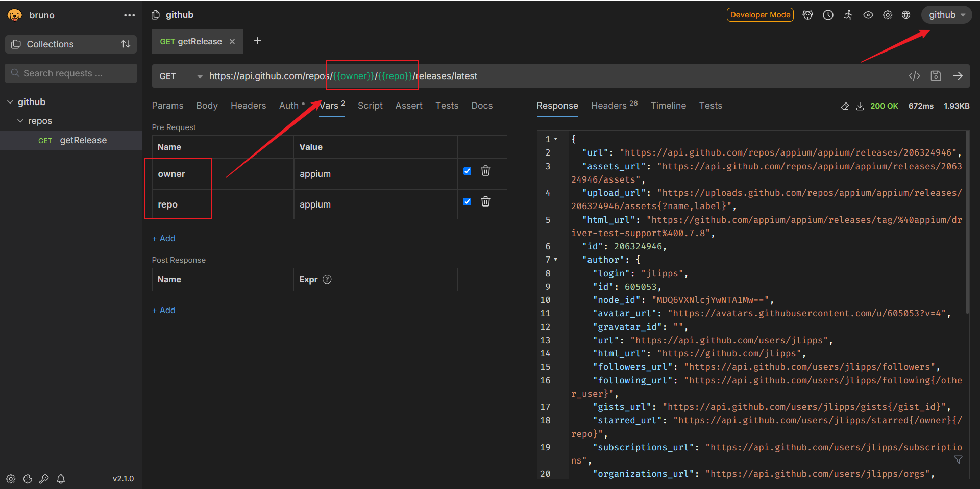
Task: Click the Developer Mode badge
Action: point(760,15)
